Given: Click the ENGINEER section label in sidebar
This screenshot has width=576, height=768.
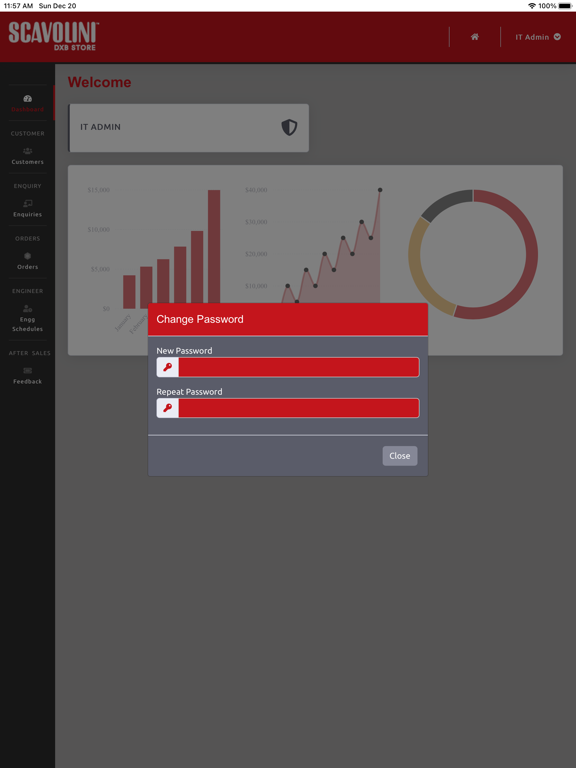Looking at the screenshot, I should pos(27,291).
